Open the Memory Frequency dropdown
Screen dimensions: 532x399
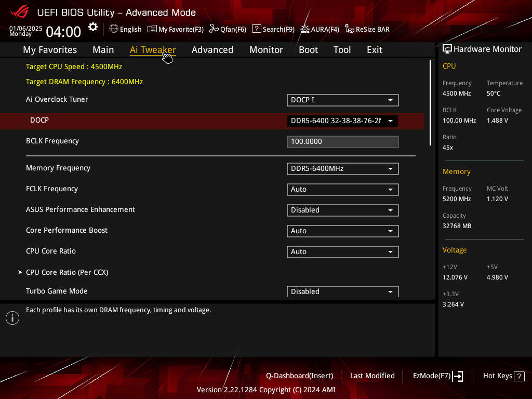pos(343,169)
